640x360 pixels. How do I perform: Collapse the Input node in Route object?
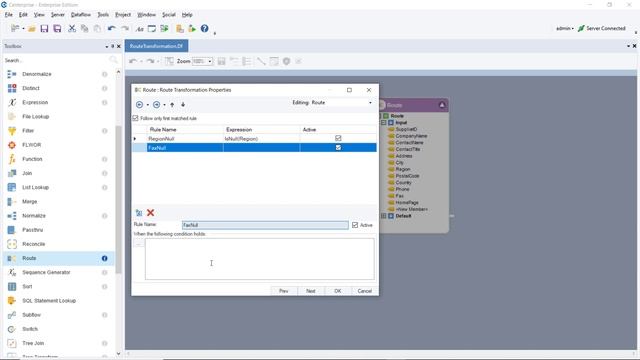coord(384,122)
